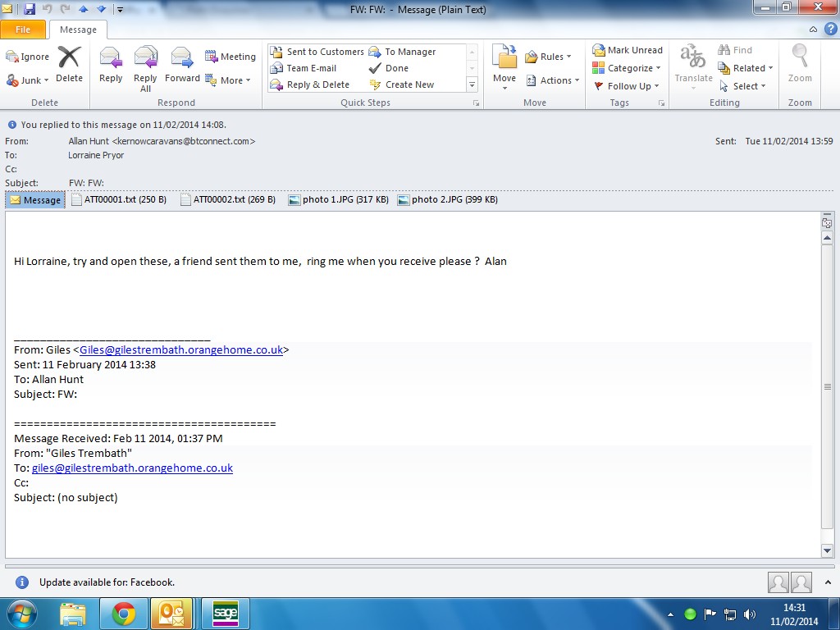Viewport: 840px width, 630px height.
Task: Click recipient Lorraine Pryor
Action: pyautogui.click(x=96, y=155)
